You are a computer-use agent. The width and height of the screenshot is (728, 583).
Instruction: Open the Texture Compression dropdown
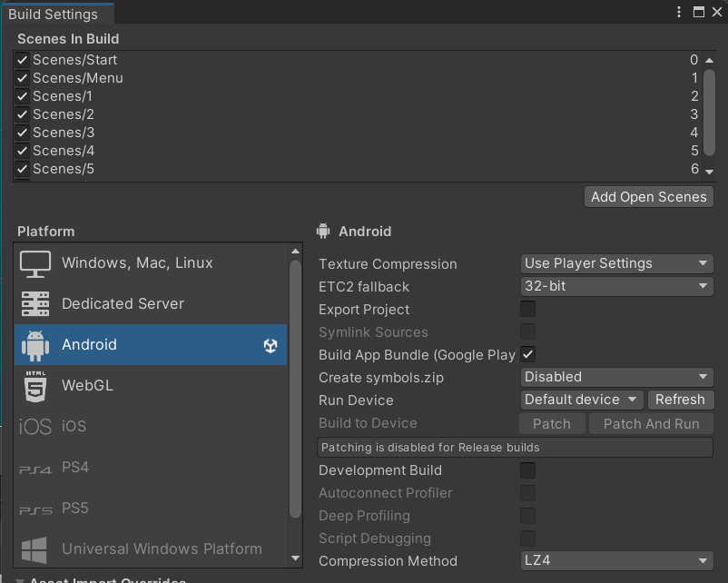617,263
